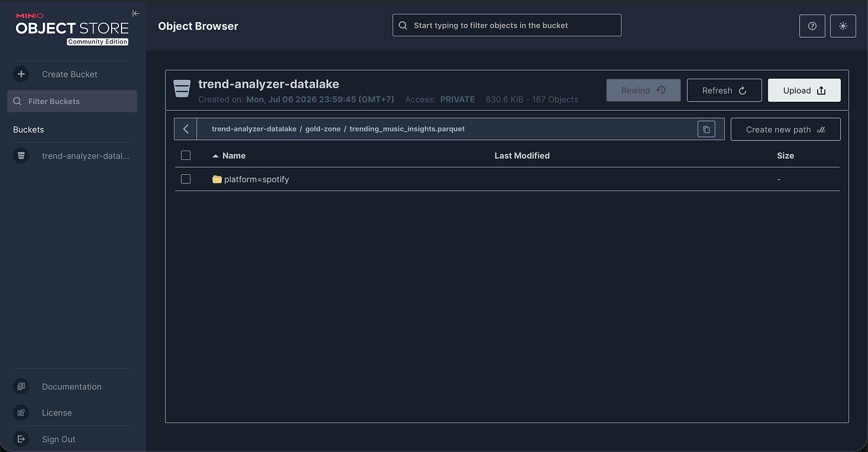
Task: Open the Documentation link
Action: [71, 386]
